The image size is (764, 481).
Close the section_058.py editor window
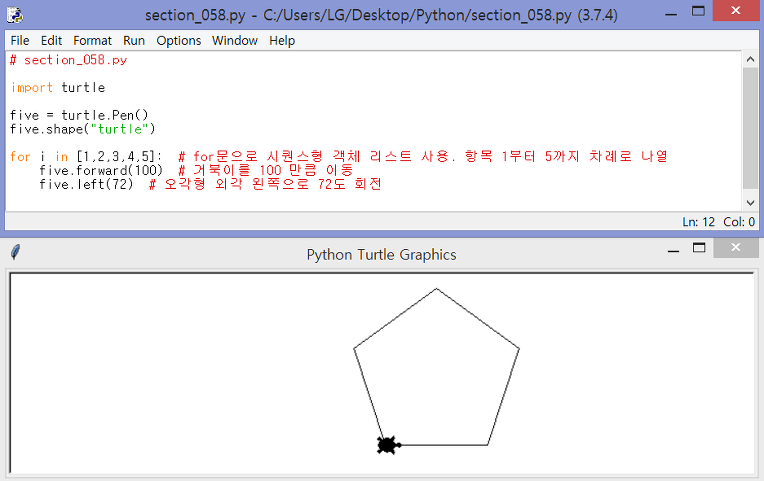pos(736,11)
